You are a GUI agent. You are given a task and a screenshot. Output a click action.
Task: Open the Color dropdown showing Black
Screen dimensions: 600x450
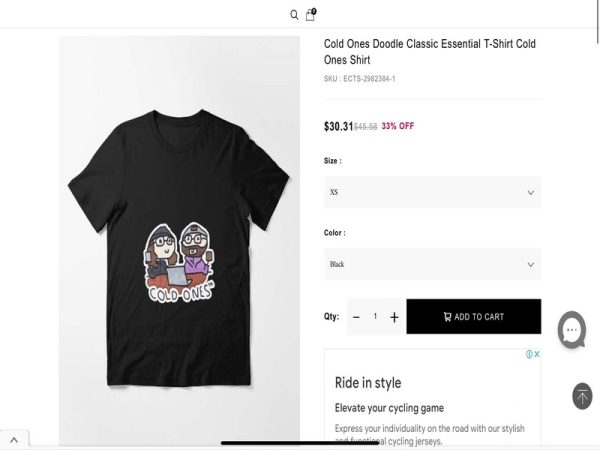[432, 264]
